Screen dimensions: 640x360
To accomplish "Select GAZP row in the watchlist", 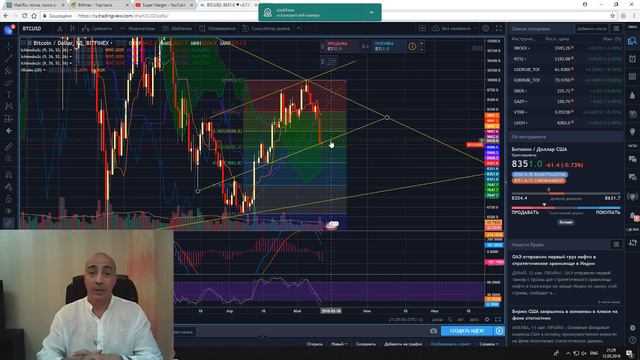I will (x=566, y=101).
